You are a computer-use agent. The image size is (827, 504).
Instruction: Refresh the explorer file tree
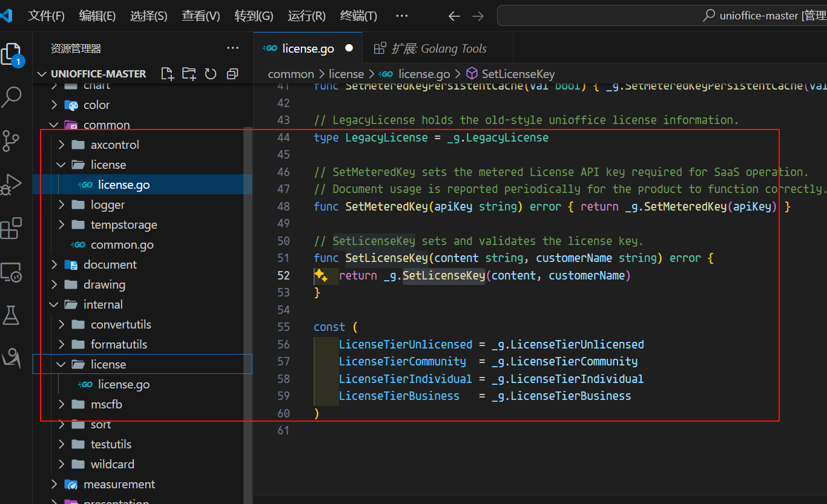click(211, 74)
